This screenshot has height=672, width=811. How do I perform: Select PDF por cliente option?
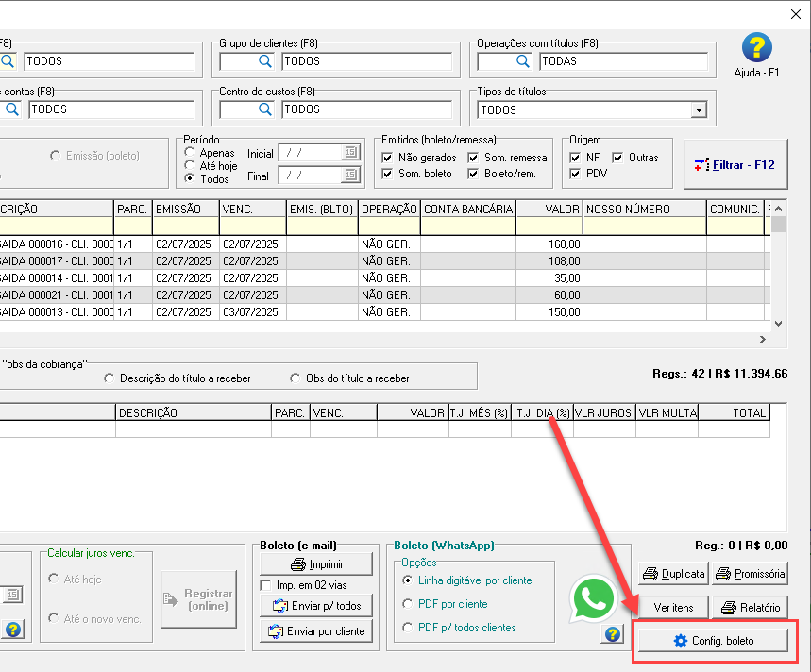pyautogui.click(x=408, y=604)
